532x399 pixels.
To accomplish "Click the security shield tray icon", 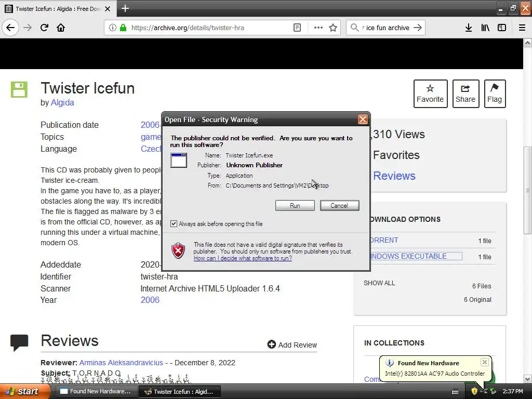I will (474, 392).
